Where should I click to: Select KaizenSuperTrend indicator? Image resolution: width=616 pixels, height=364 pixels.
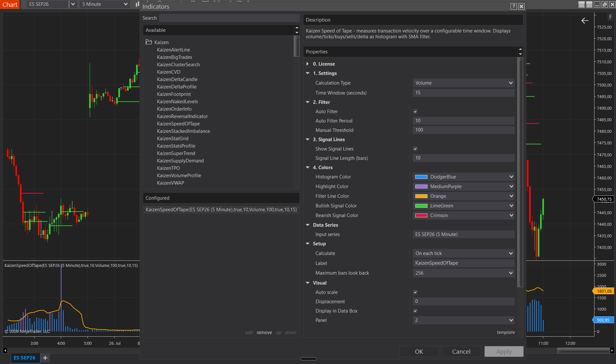pyautogui.click(x=176, y=153)
